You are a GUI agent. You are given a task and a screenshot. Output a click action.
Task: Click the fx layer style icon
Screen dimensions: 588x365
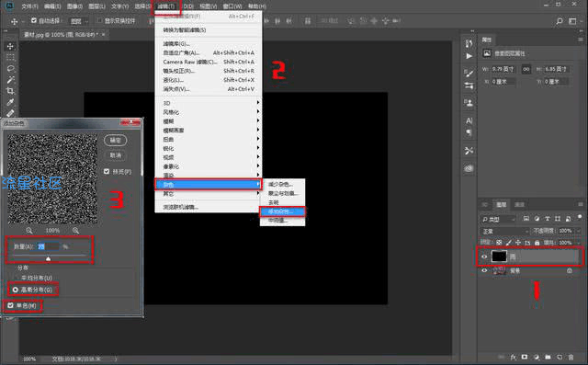point(514,357)
